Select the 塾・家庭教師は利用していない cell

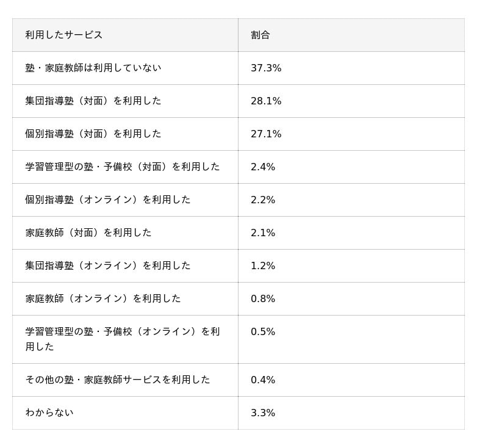click(x=93, y=68)
